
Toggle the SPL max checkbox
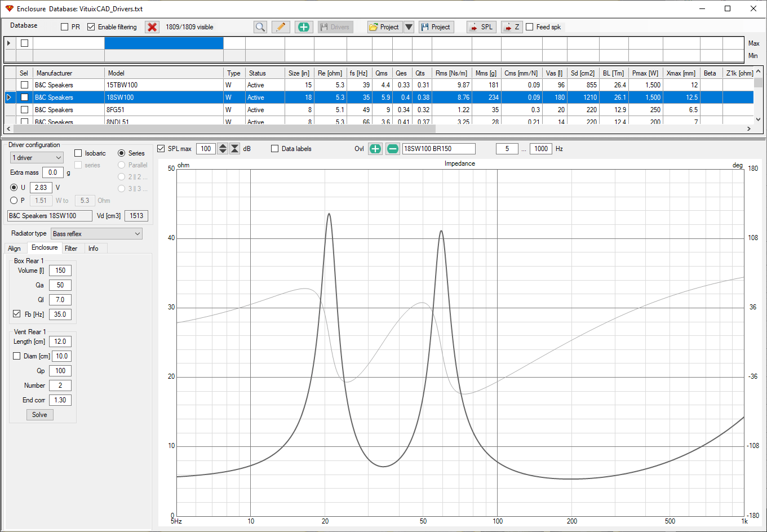(x=161, y=149)
